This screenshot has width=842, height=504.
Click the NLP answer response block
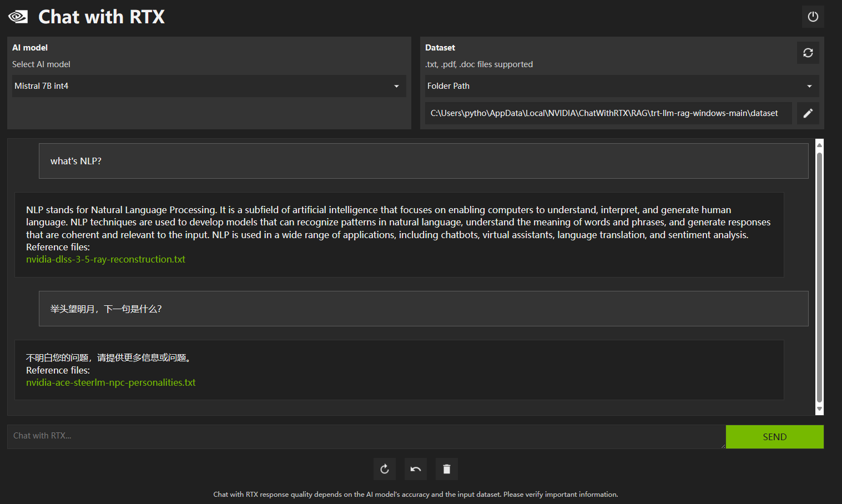tap(399, 229)
